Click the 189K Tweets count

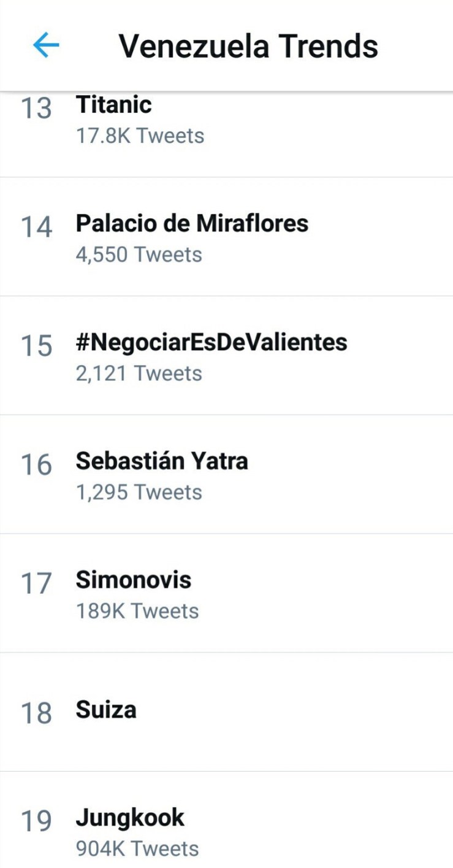point(137,611)
